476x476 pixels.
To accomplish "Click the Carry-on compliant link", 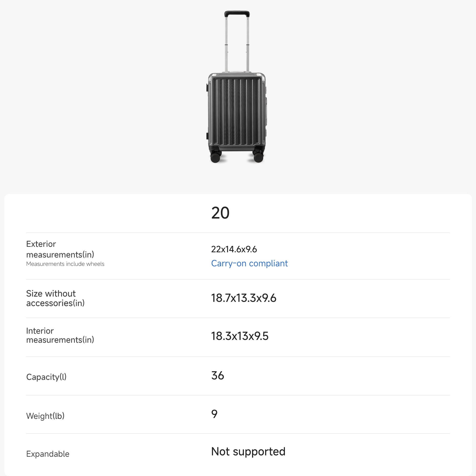I will [249, 263].
